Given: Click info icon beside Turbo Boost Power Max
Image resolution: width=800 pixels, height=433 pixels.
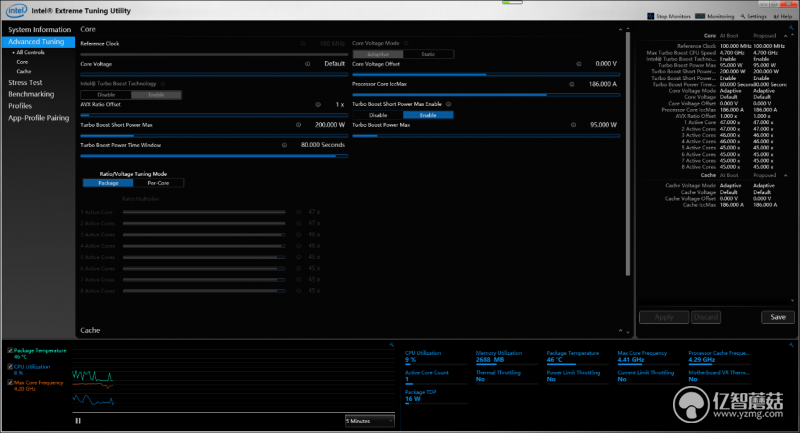Looking at the screenshot, I should point(573,125).
